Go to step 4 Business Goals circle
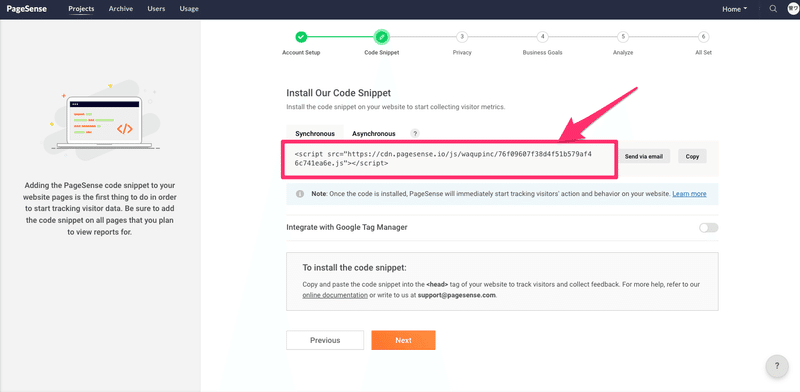800x392 pixels. pos(542,37)
